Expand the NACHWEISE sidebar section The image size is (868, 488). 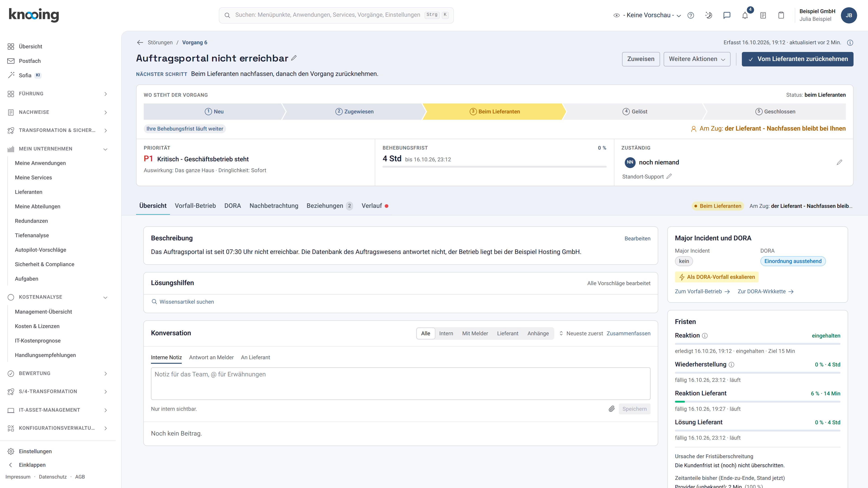(58, 112)
